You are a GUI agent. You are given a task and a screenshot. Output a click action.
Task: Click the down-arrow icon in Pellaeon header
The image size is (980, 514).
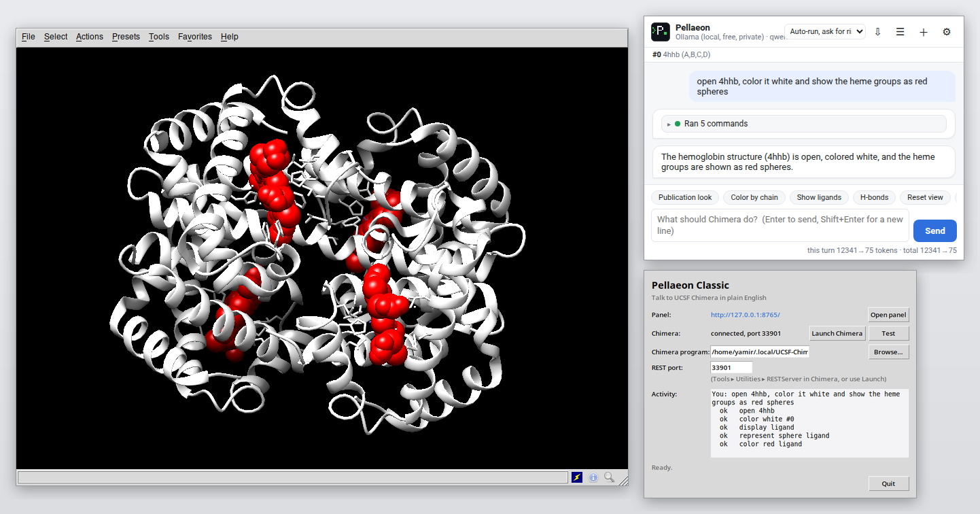877,32
